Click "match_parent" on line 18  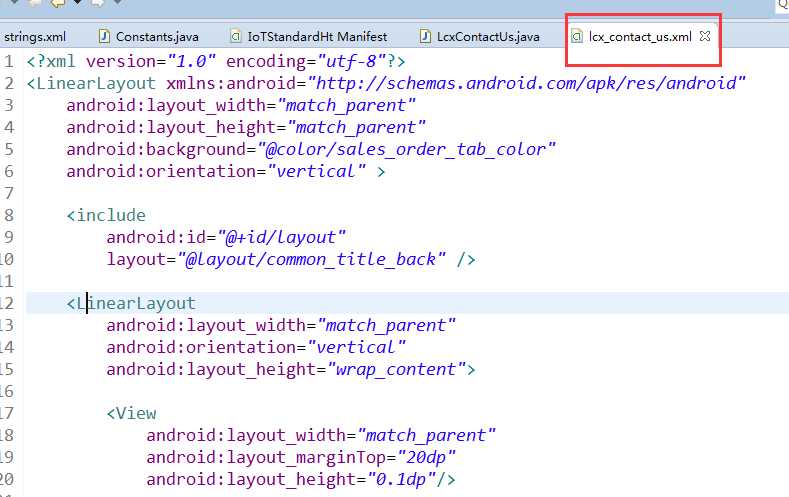coord(427,435)
